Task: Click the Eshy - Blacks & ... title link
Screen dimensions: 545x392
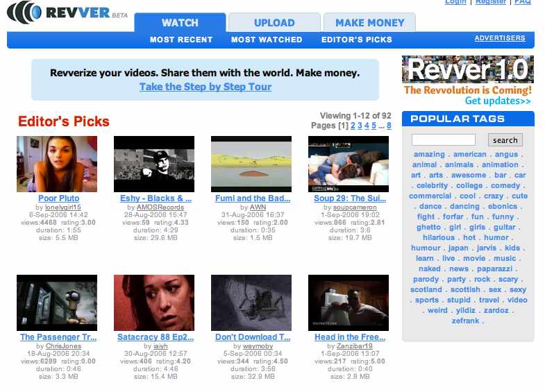Action: 156,198
